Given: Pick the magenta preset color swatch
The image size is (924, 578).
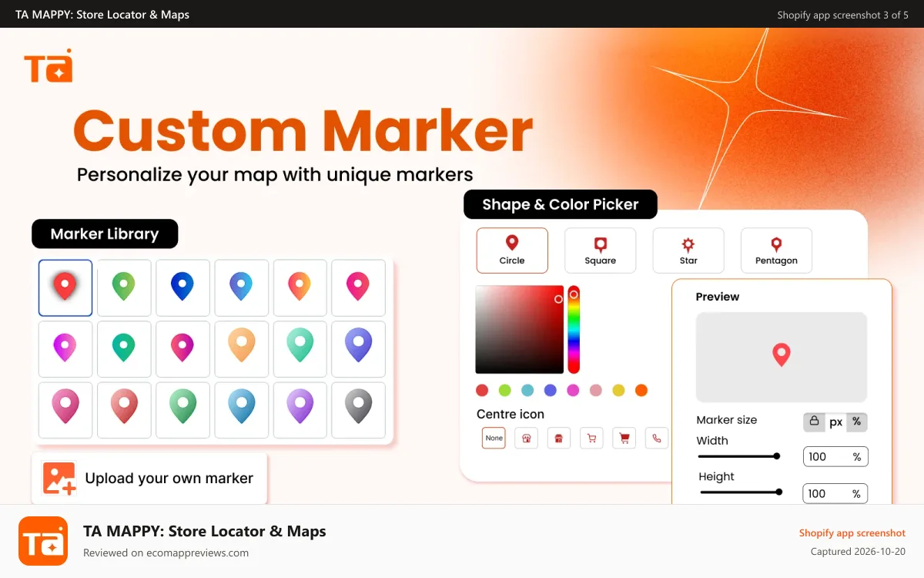Looking at the screenshot, I should point(573,391).
